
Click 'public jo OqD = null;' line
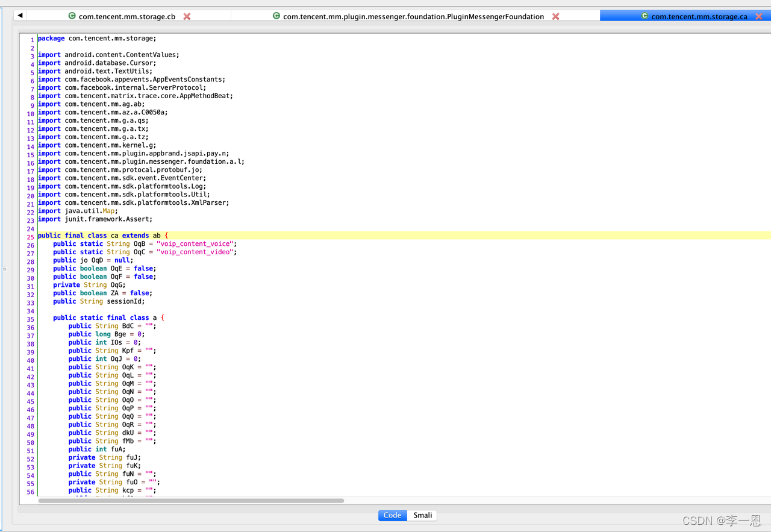point(93,260)
